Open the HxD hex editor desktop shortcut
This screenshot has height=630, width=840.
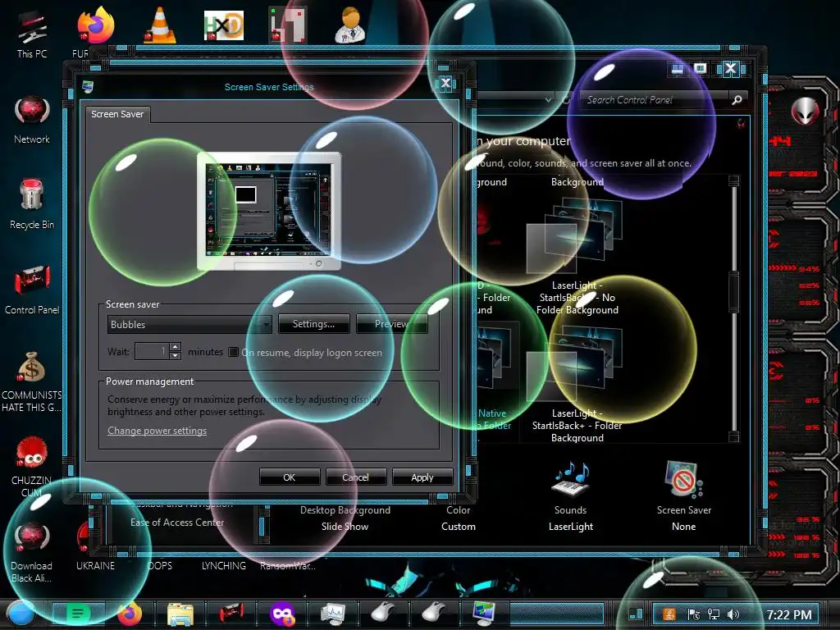click(223, 25)
